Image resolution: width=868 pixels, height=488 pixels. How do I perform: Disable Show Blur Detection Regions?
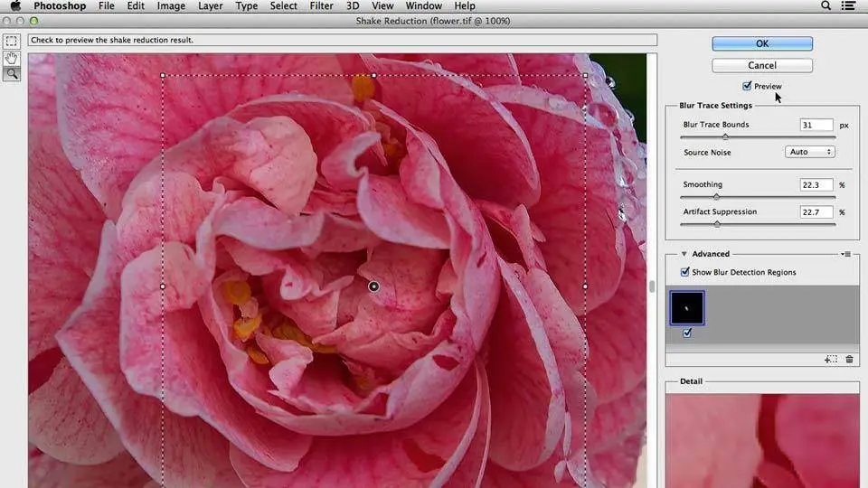click(x=685, y=272)
